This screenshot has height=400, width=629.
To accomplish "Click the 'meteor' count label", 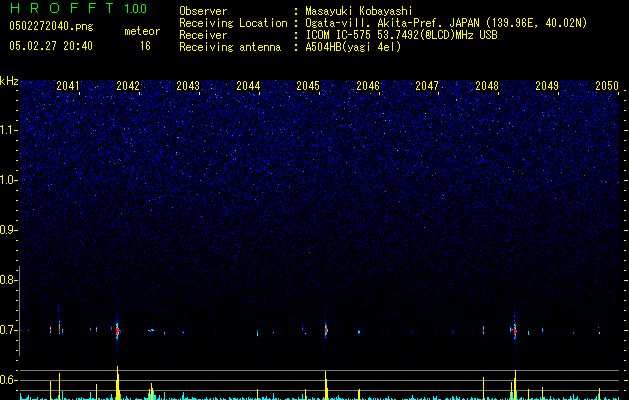I will click(x=142, y=31).
